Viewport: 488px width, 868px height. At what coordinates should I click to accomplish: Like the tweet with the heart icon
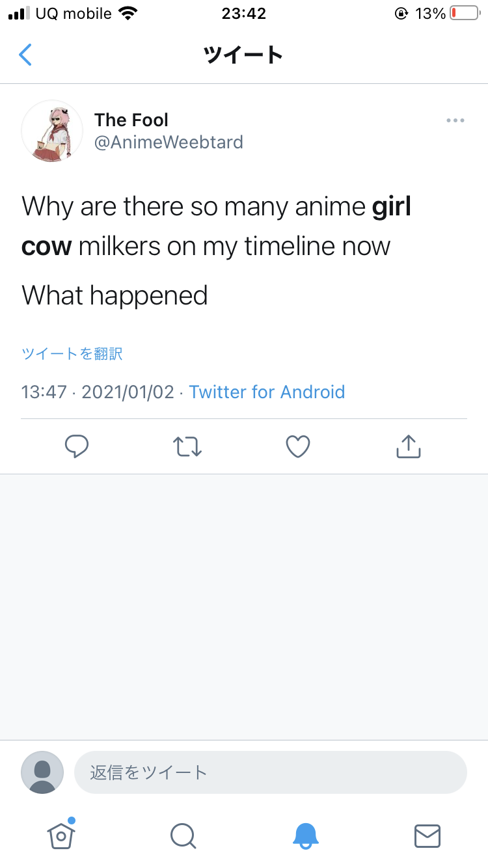pos(298,446)
